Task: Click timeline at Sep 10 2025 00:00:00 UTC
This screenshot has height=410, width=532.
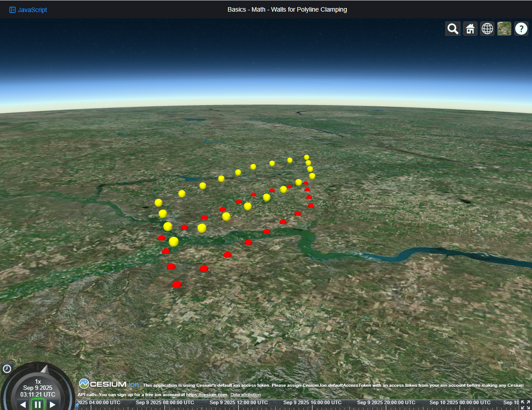Action: pyautogui.click(x=460, y=403)
